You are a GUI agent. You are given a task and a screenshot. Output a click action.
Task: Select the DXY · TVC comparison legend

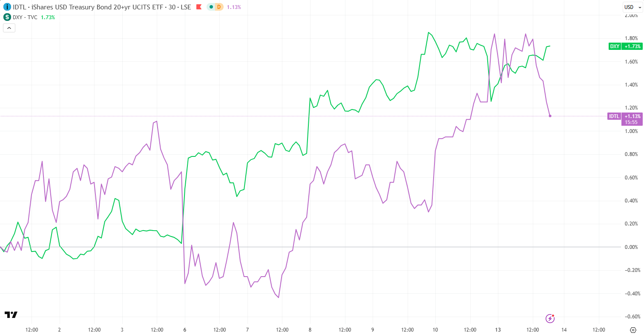pyautogui.click(x=26, y=17)
